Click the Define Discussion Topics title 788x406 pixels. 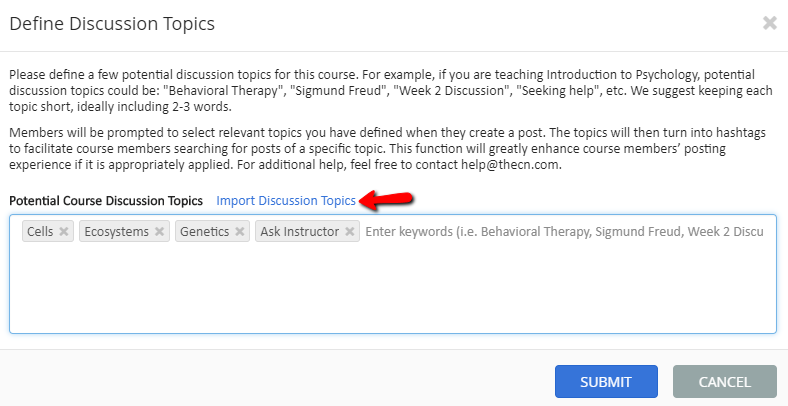[112, 24]
